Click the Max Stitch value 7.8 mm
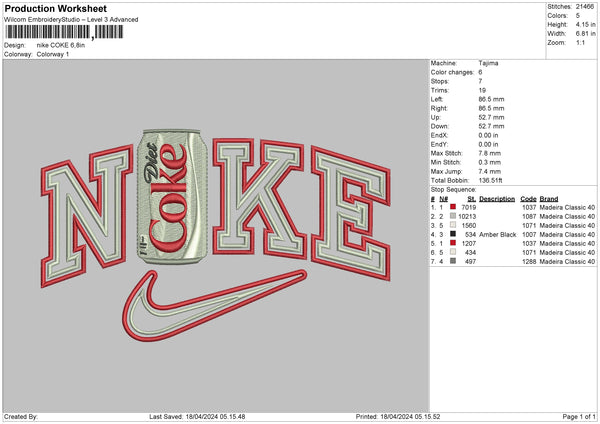The height and width of the screenshot is (424, 600). (x=489, y=153)
